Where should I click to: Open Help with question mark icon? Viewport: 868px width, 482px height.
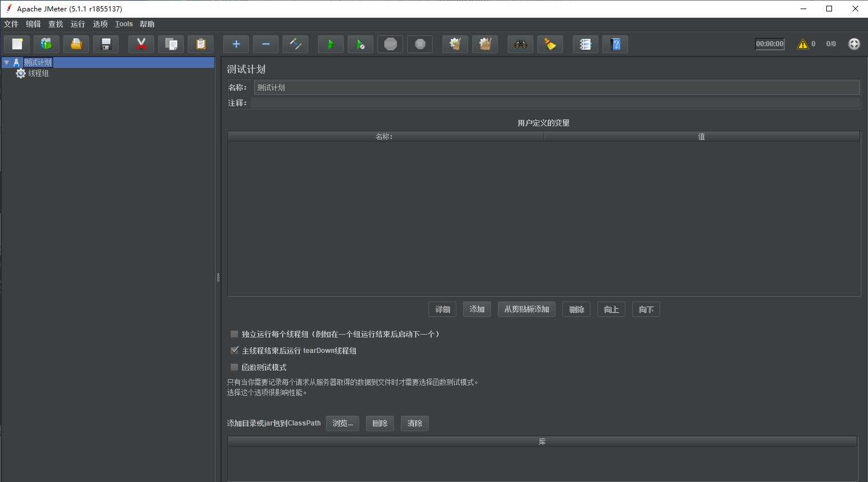[615, 44]
